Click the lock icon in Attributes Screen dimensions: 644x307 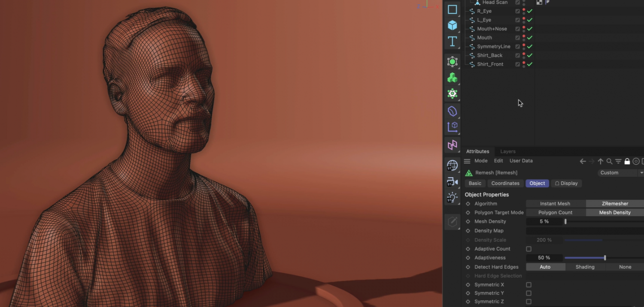tap(627, 161)
